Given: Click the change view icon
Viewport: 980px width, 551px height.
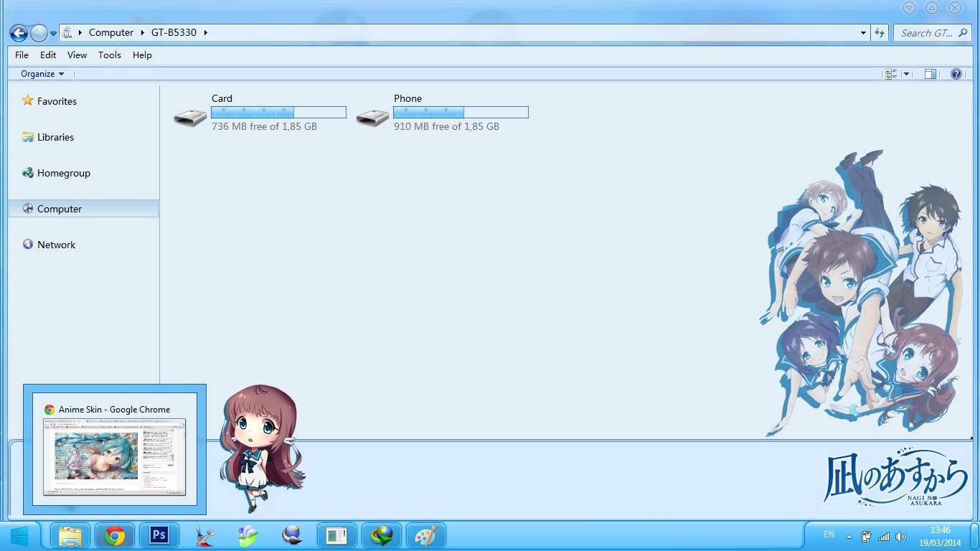Looking at the screenshot, I should [x=891, y=74].
